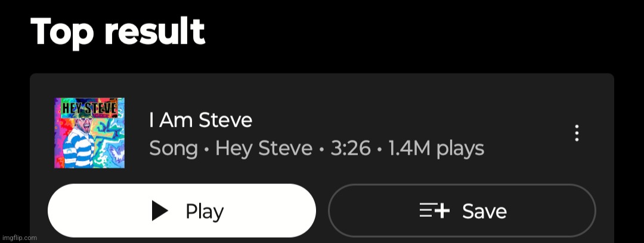Select the Top result heading
Viewport: 644px width, 243px height.
click(x=117, y=32)
